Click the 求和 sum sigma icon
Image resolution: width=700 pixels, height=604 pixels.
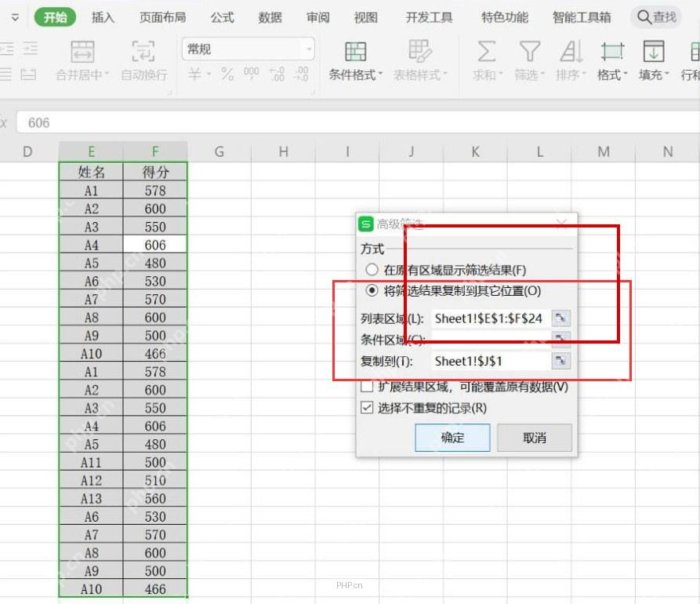pos(487,51)
